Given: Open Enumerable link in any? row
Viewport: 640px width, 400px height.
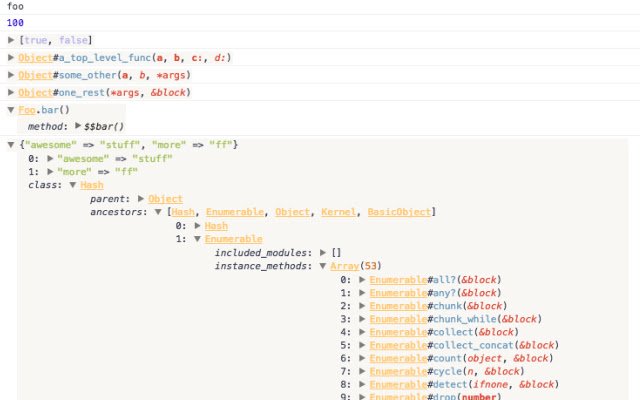Looking at the screenshot, I should (x=398, y=293).
